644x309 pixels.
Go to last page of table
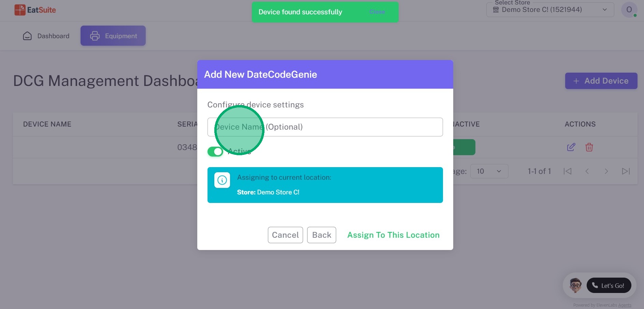[x=626, y=171]
